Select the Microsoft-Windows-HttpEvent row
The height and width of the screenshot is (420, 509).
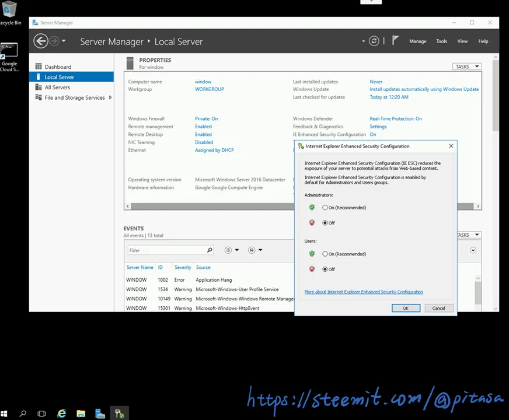(x=210, y=308)
